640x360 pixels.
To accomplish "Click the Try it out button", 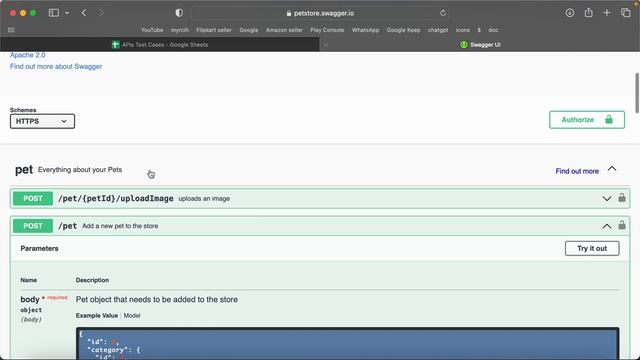I will pyautogui.click(x=592, y=248).
